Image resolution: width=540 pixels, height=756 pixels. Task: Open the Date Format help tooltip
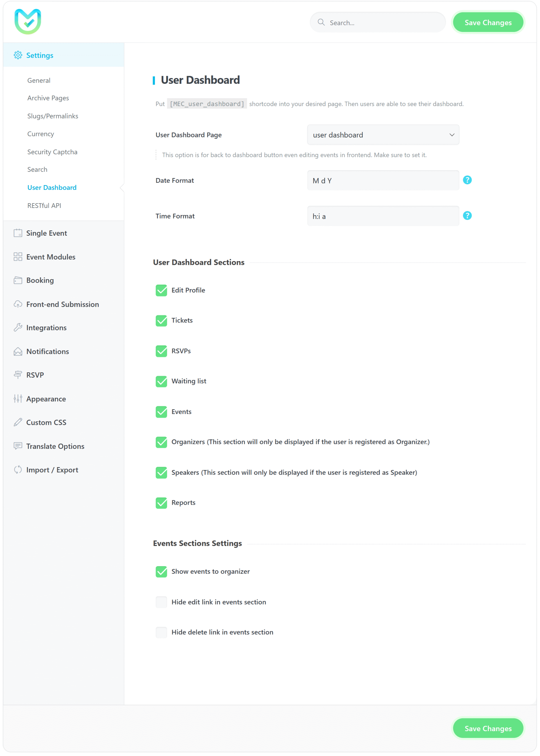[467, 180]
